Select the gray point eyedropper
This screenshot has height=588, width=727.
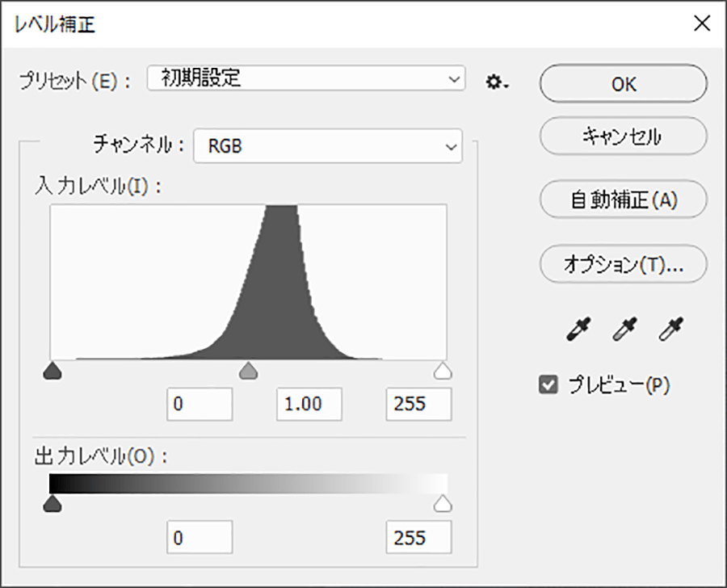(x=624, y=330)
